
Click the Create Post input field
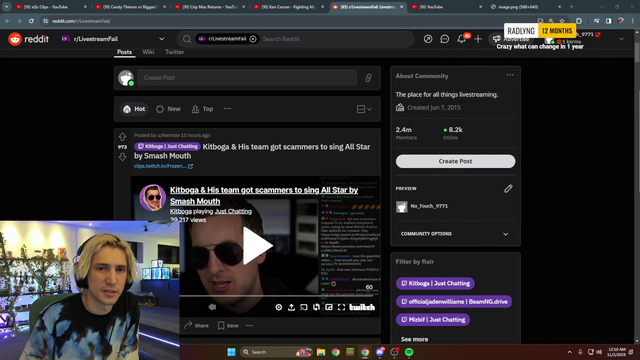[x=247, y=78]
